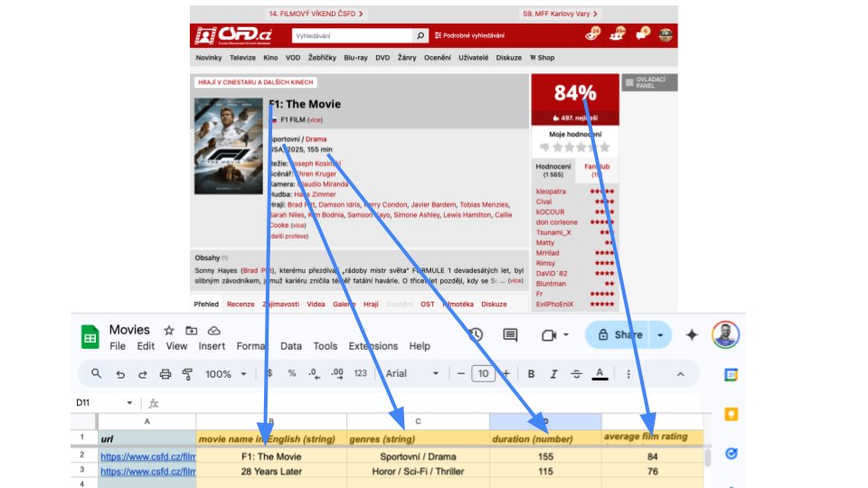Viewport: 868px width, 488px height.
Task: Click the font size 10 field
Action: coord(483,373)
